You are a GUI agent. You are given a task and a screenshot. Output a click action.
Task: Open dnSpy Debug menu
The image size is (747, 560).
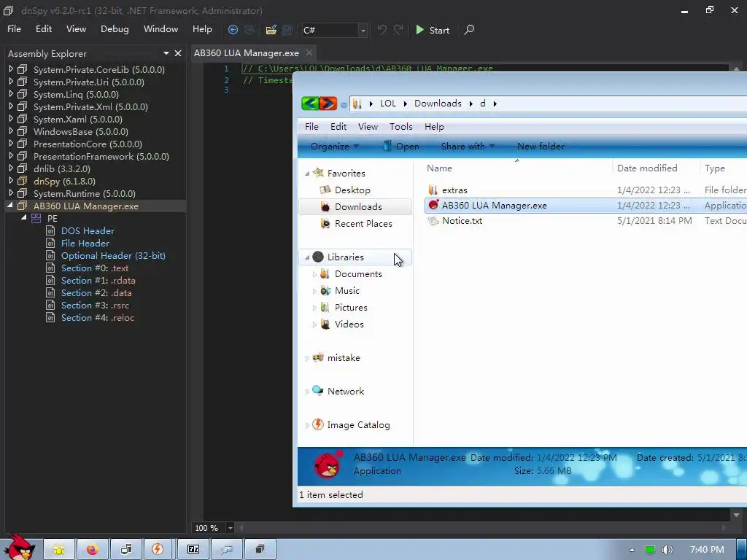115,29
